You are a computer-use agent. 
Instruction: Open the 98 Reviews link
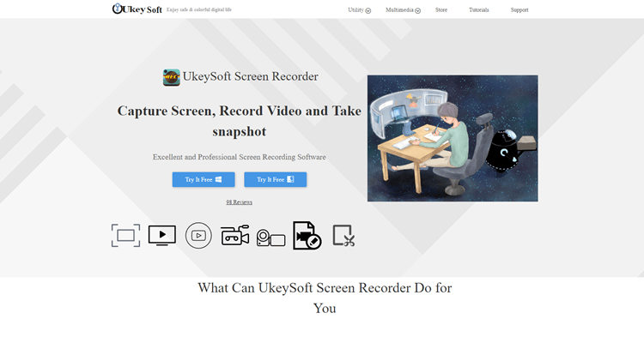pyautogui.click(x=239, y=202)
